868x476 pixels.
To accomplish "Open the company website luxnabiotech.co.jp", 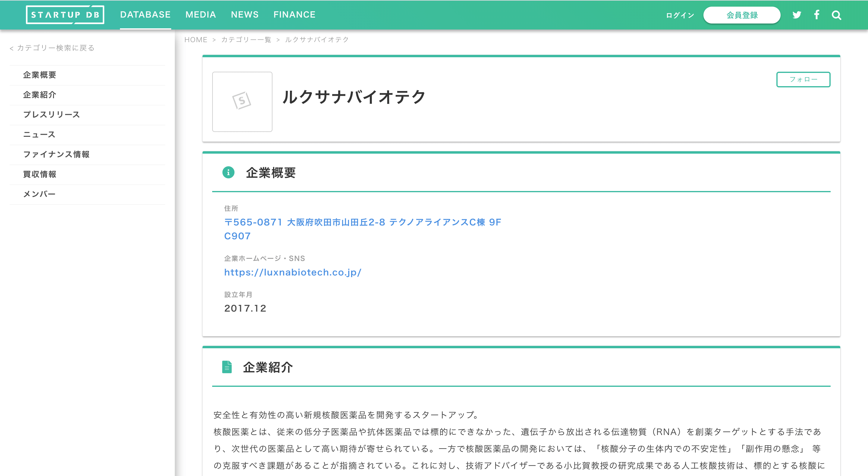I will click(292, 272).
